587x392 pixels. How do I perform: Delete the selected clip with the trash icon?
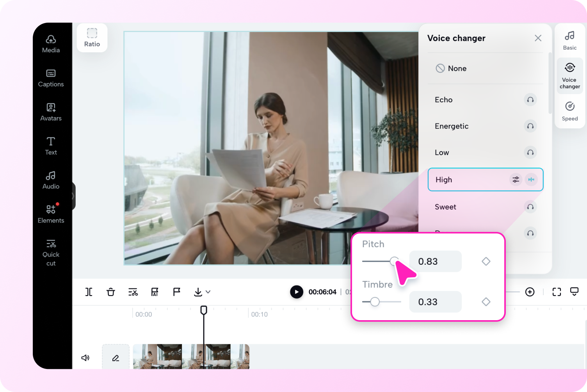tap(110, 292)
